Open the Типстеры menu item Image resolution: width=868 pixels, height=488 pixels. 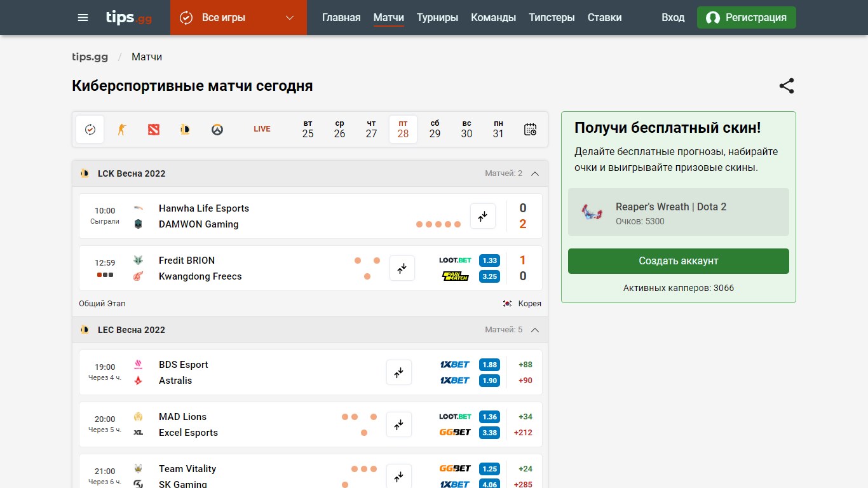tap(552, 17)
